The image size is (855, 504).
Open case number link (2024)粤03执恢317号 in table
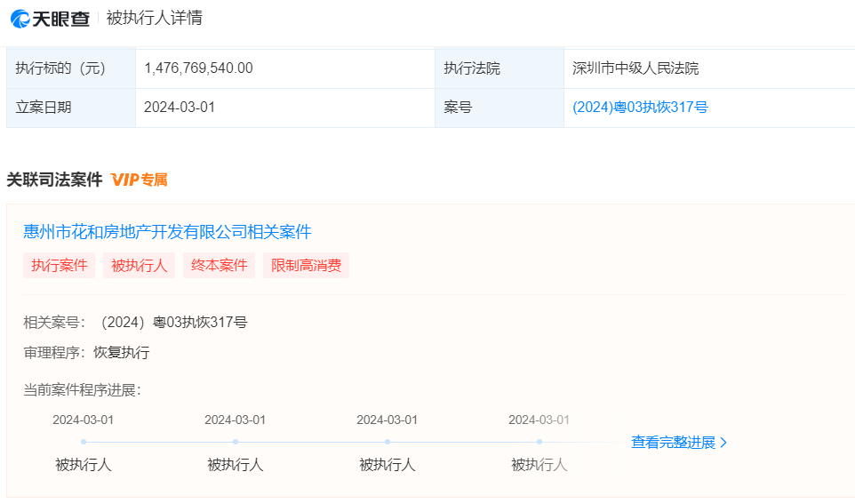point(640,108)
